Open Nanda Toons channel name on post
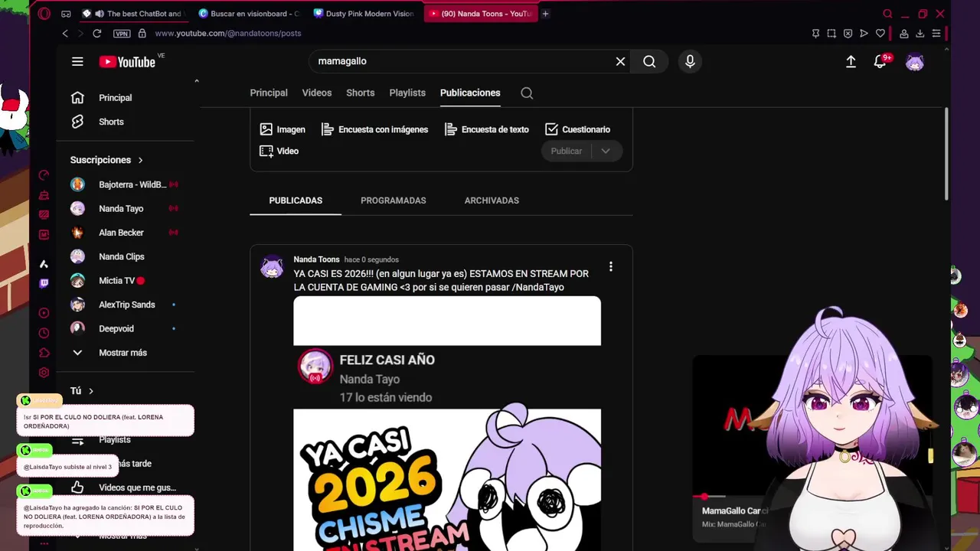The height and width of the screenshot is (551, 980). point(316,259)
